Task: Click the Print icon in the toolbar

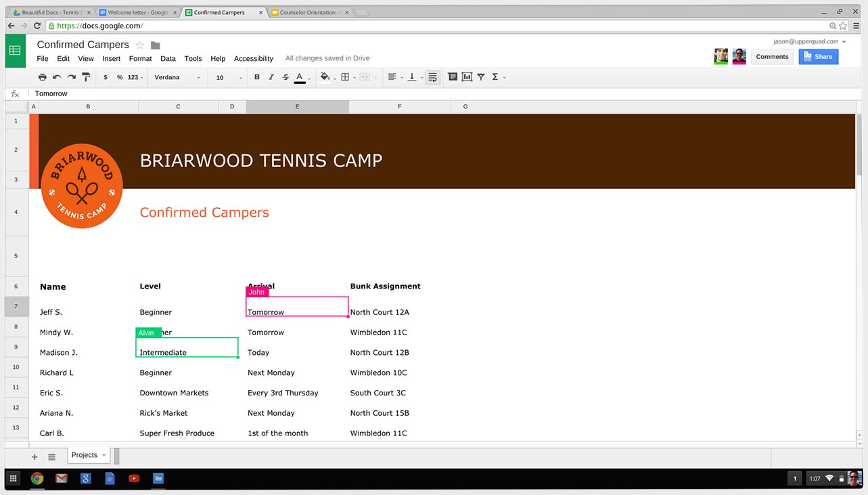Action: tap(43, 77)
